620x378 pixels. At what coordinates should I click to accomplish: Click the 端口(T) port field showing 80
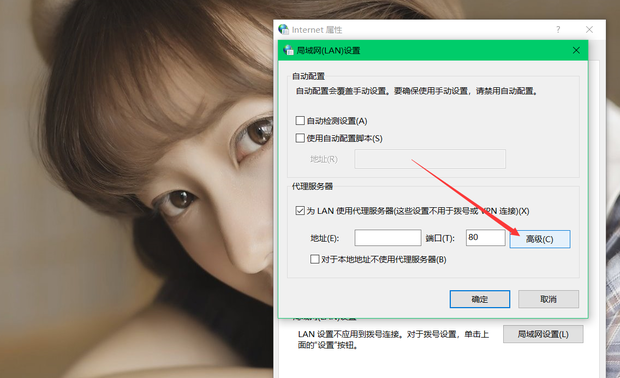(486, 238)
